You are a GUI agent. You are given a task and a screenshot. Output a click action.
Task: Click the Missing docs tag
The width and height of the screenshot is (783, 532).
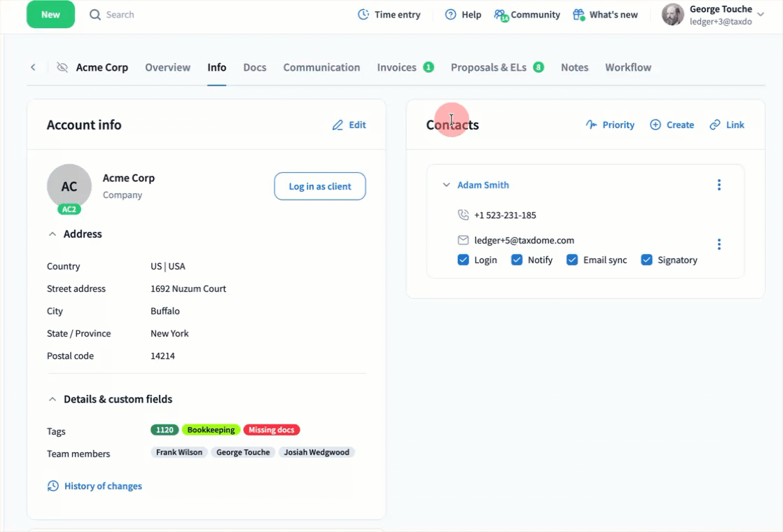pos(271,430)
